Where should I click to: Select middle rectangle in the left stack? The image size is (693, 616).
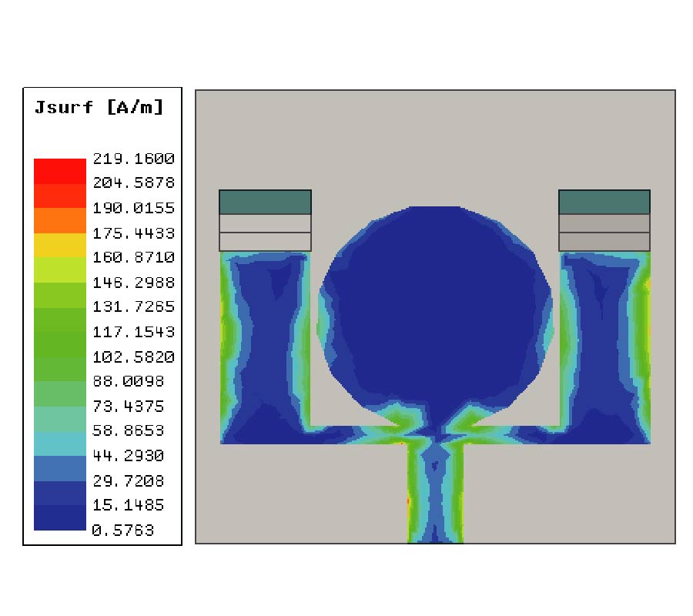tap(265, 223)
